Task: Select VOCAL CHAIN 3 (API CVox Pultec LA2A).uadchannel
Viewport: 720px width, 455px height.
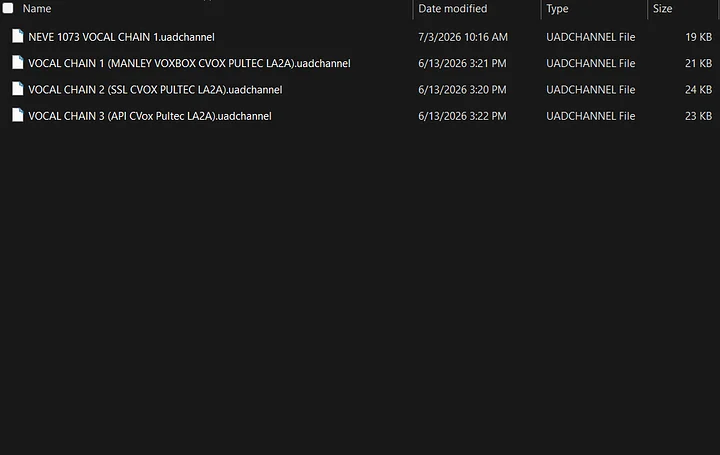Action: (150, 116)
